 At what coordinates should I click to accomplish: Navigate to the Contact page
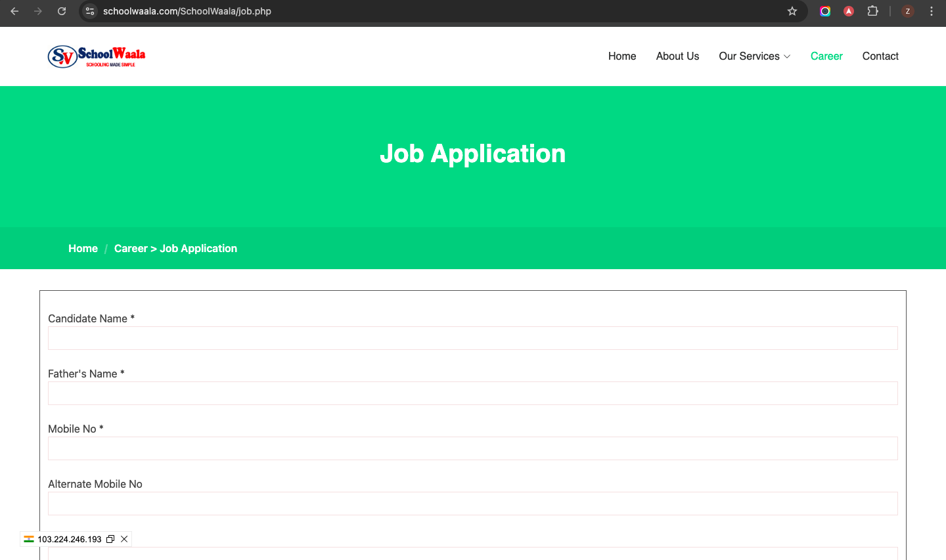pyautogui.click(x=880, y=56)
